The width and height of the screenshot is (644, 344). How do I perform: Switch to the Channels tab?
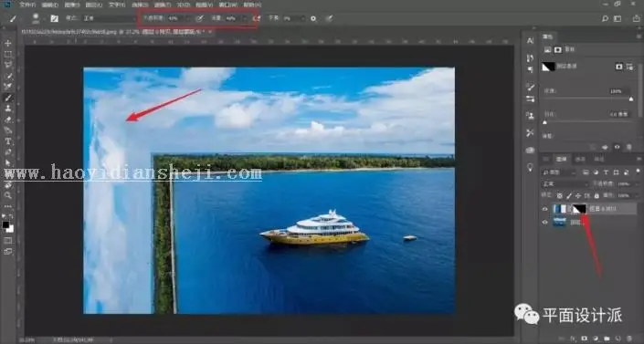pos(580,159)
